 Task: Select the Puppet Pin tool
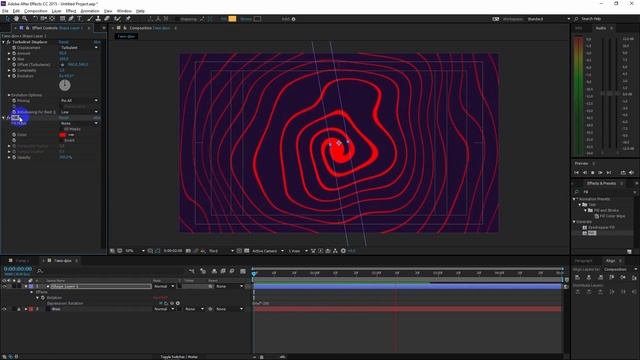[x=128, y=19]
